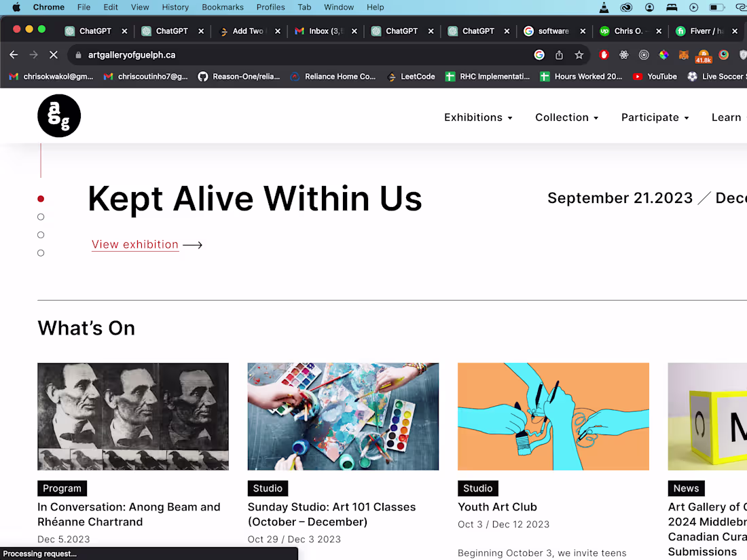This screenshot has height=560, width=747.
Task: Open the AdBlock extension
Action: click(604, 54)
